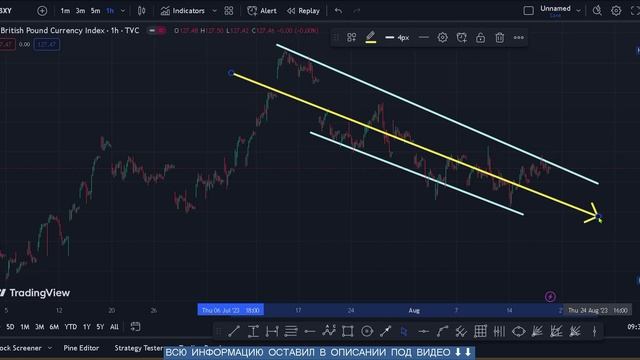The image size is (640, 360).
Task: Toggle the symbol legend visibility pill
Action: [x=157, y=31]
